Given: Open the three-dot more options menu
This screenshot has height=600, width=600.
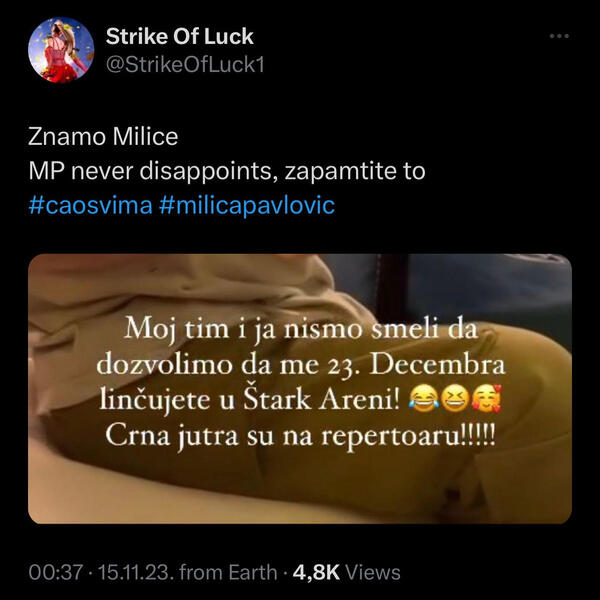Looking at the screenshot, I should (559, 36).
